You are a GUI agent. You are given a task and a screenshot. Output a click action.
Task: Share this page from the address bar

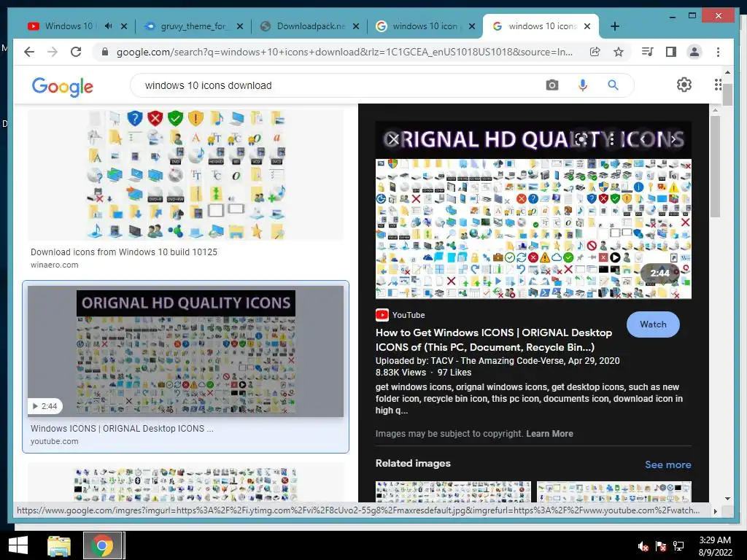pyautogui.click(x=595, y=52)
